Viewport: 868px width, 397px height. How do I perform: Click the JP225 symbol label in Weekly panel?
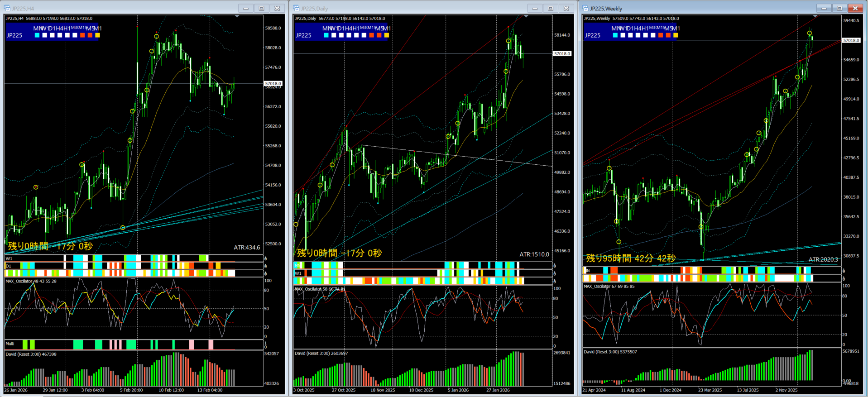coord(593,35)
